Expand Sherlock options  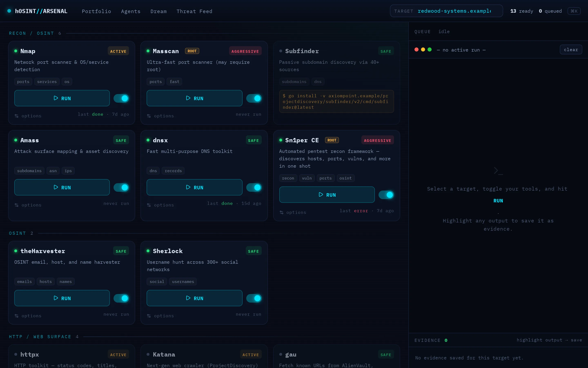pos(160,316)
